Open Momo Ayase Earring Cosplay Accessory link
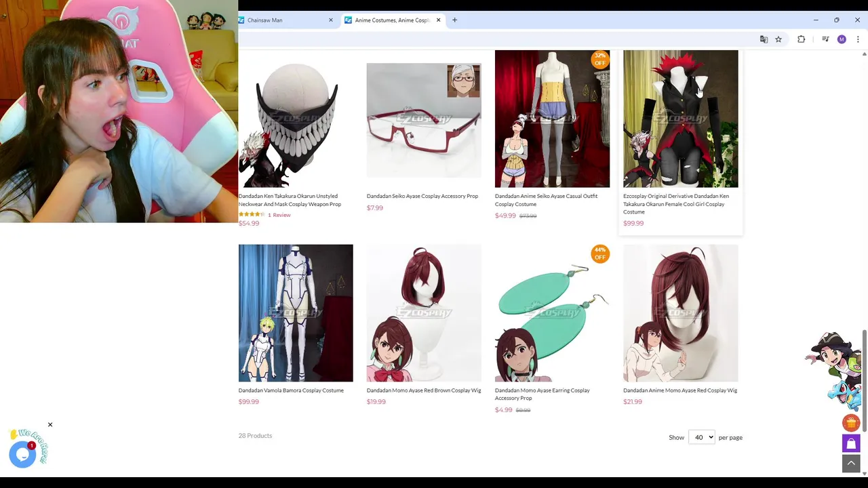This screenshot has width=868, height=488. click(x=542, y=394)
